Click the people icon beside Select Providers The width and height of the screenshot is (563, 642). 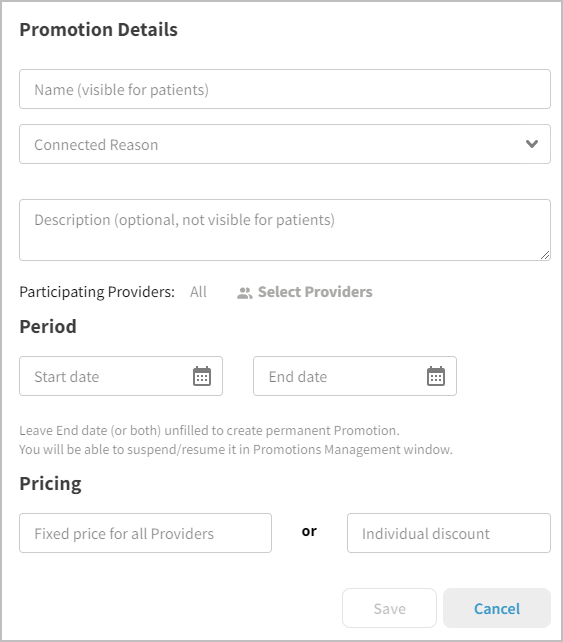pyautogui.click(x=244, y=293)
